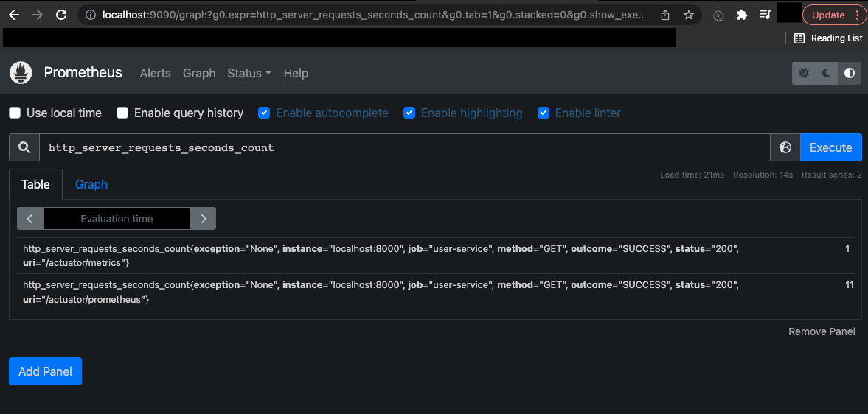Switch to the Table tab

point(35,184)
